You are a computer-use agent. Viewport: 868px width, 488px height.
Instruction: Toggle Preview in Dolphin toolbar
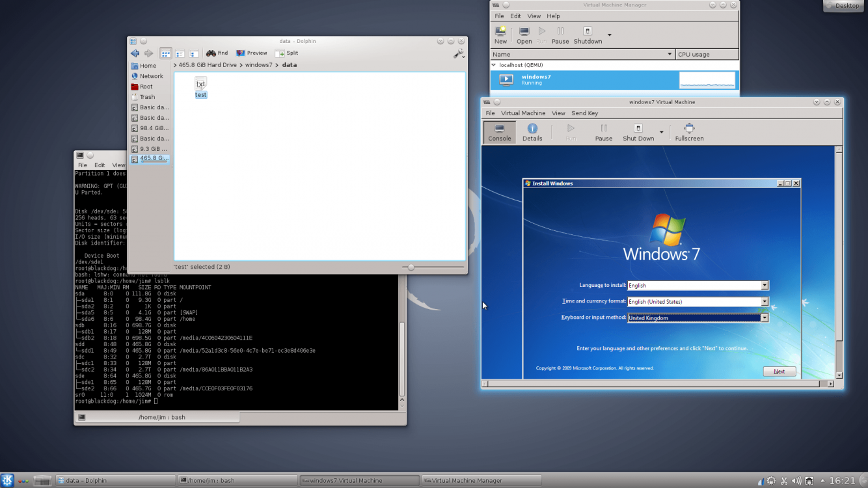click(x=251, y=53)
